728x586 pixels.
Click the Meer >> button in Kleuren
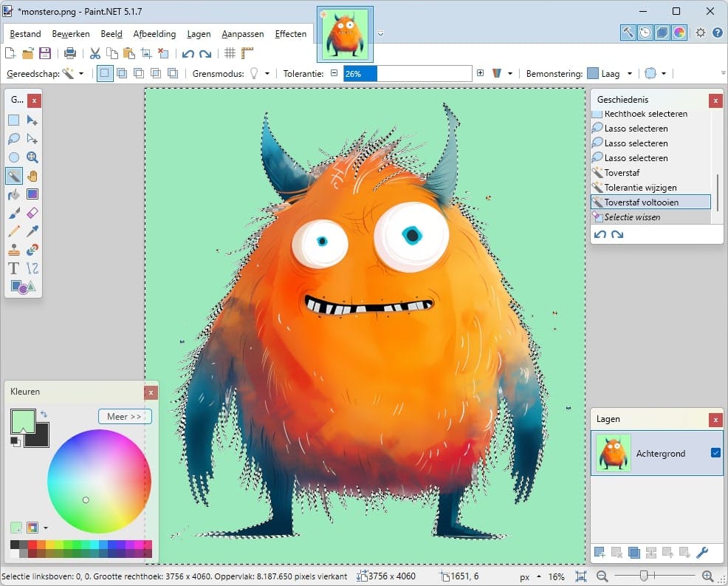[x=124, y=417]
